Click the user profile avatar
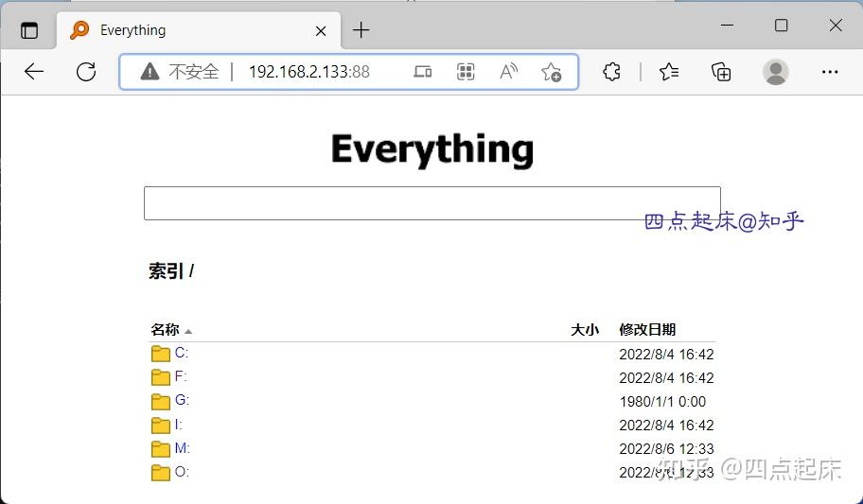The width and height of the screenshot is (863, 504). coord(776,72)
